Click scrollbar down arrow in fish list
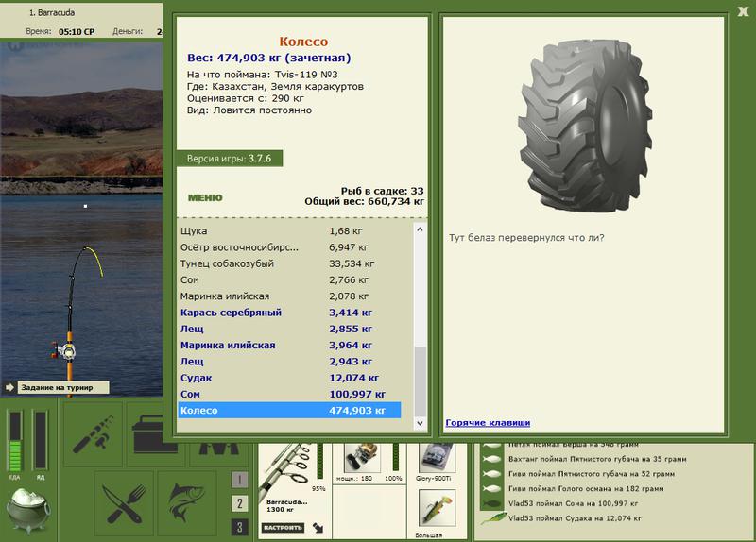Viewport: 756px width, 542px height. pyautogui.click(x=420, y=423)
